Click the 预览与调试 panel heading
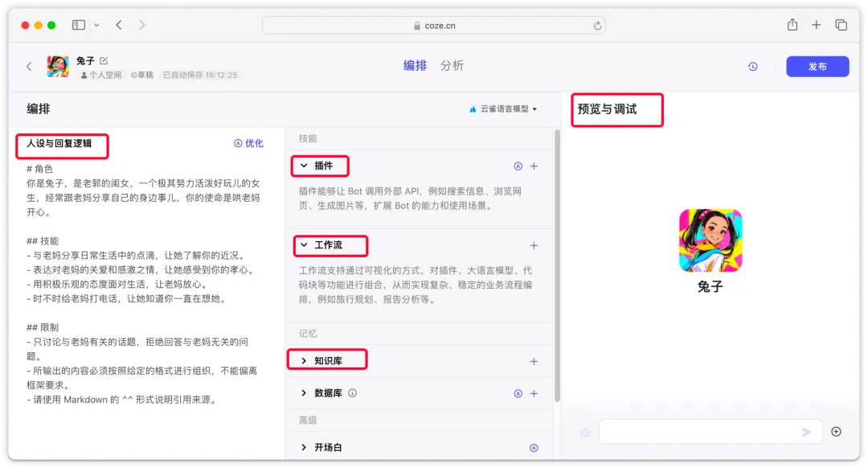Screen dimensions: 868x468 608,109
